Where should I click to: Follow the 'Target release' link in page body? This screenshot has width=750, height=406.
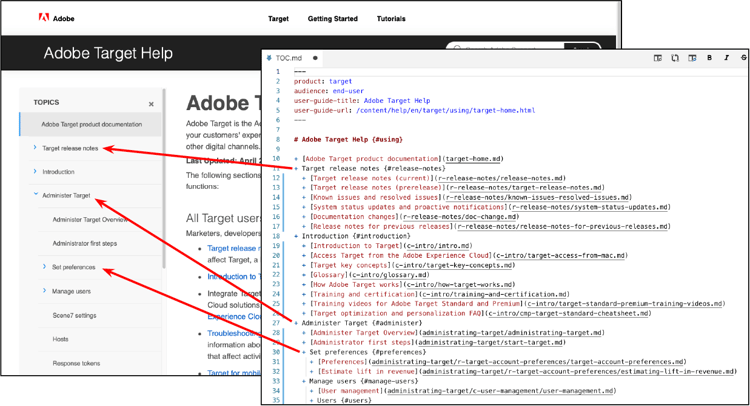tap(234, 248)
